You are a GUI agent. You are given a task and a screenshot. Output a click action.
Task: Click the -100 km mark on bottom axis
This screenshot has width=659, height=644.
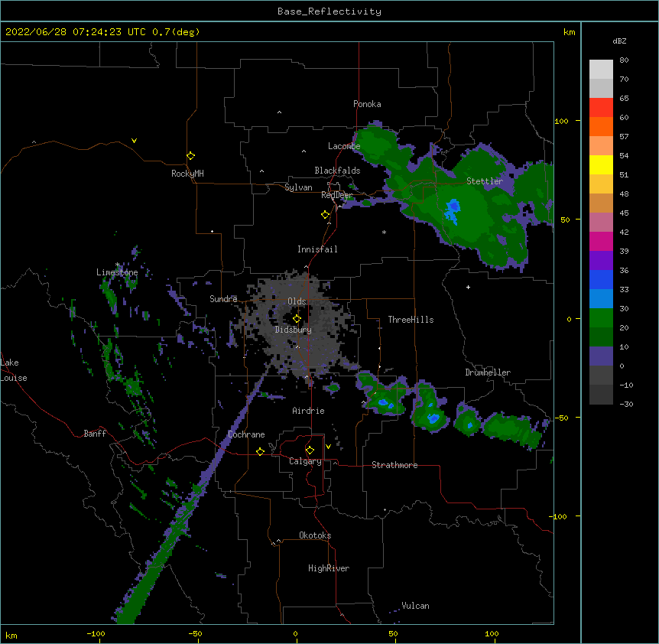[x=96, y=633]
